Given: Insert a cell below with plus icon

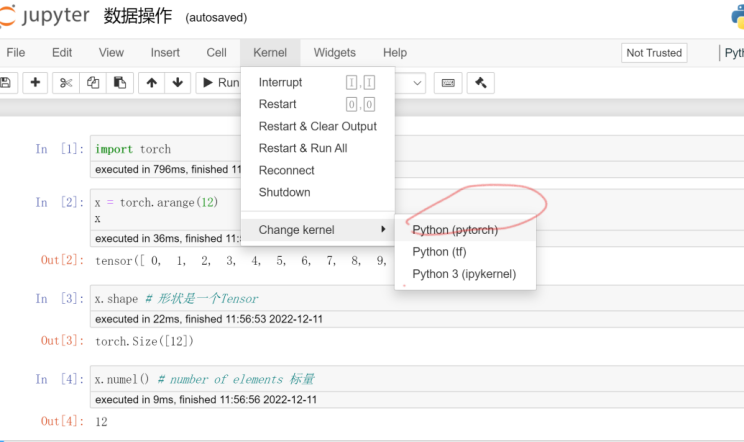Looking at the screenshot, I should [x=35, y=83].
